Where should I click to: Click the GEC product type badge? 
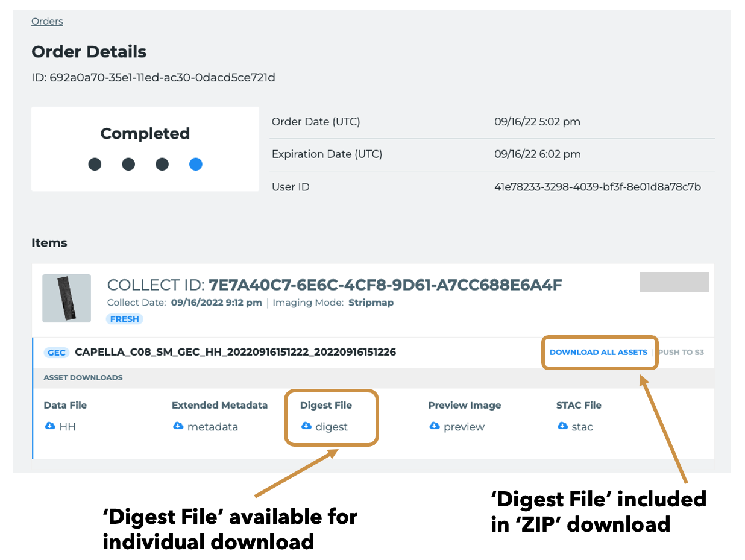[x=57, y=353]
